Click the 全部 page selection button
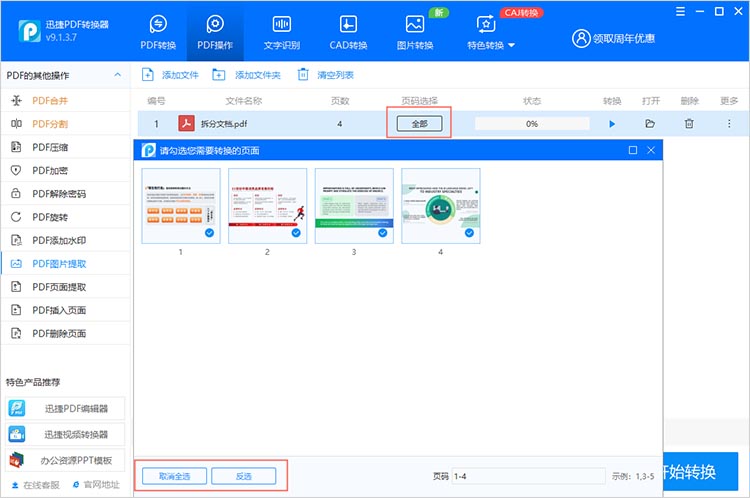This screenshot has height=498, width=750. (x=419, y=124)
